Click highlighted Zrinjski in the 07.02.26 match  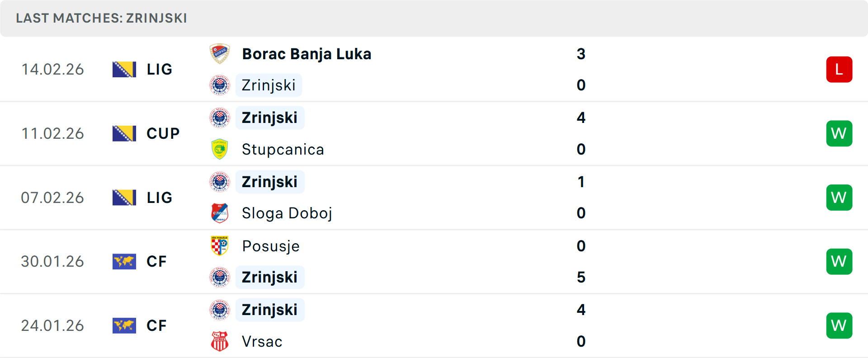point(269,182)
